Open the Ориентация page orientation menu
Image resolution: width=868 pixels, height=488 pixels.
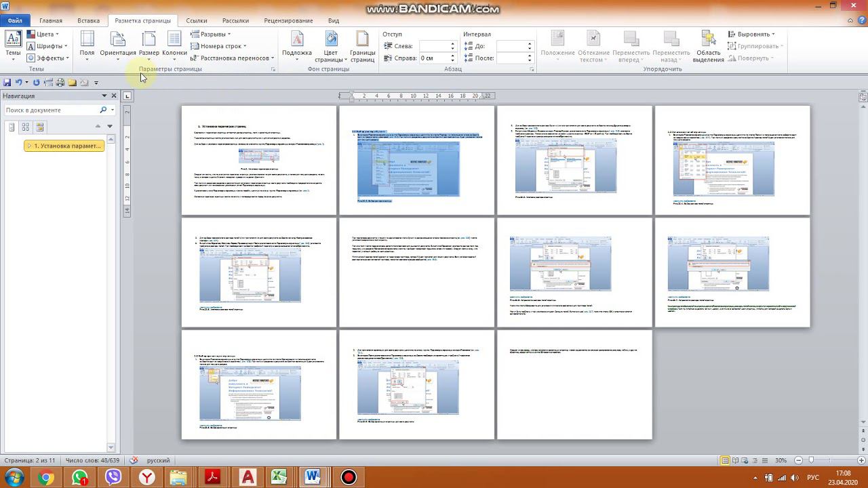coord(118,45)
